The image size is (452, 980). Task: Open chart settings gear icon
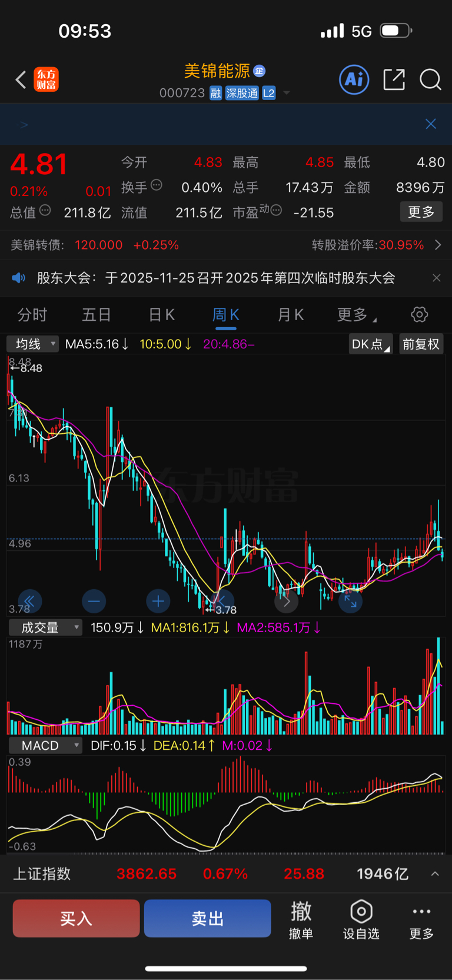(420, 314)
